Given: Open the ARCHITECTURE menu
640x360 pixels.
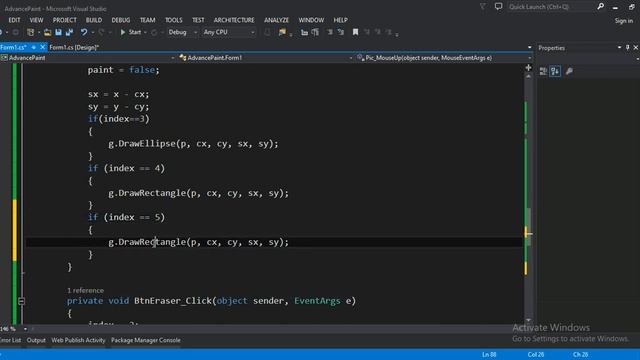Looking at the screenshot, I should point(234,20).
